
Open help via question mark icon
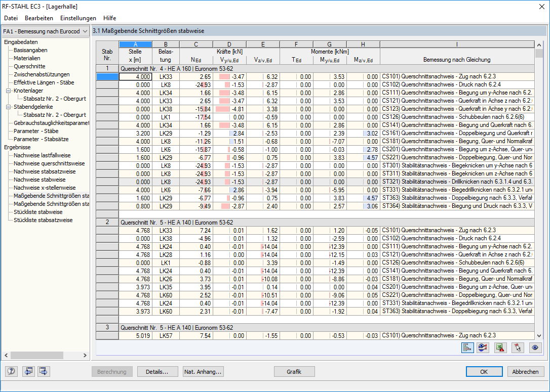pos(11,371)
